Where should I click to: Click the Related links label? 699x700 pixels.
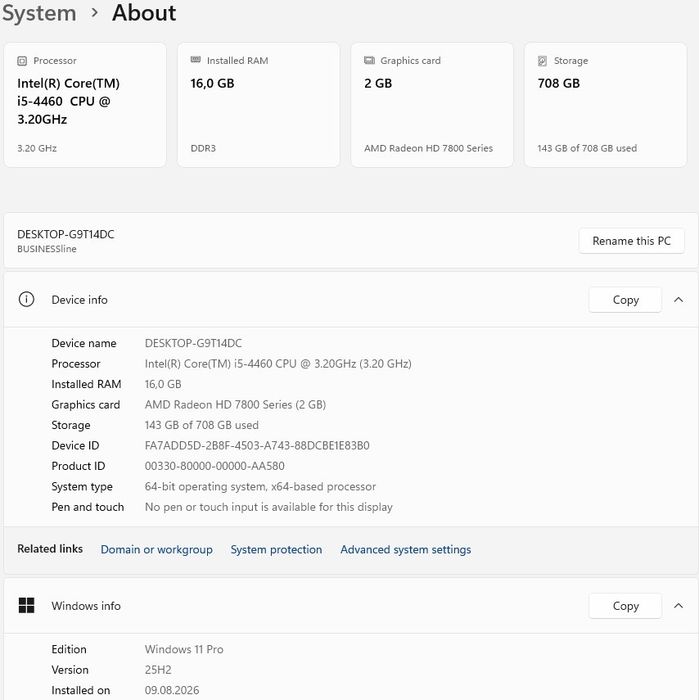pyautogui.click(x=50, y=549)
